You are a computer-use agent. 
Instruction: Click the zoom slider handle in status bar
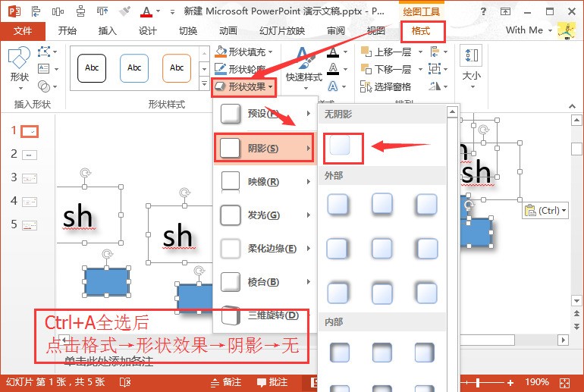click(x=478, y=382)
